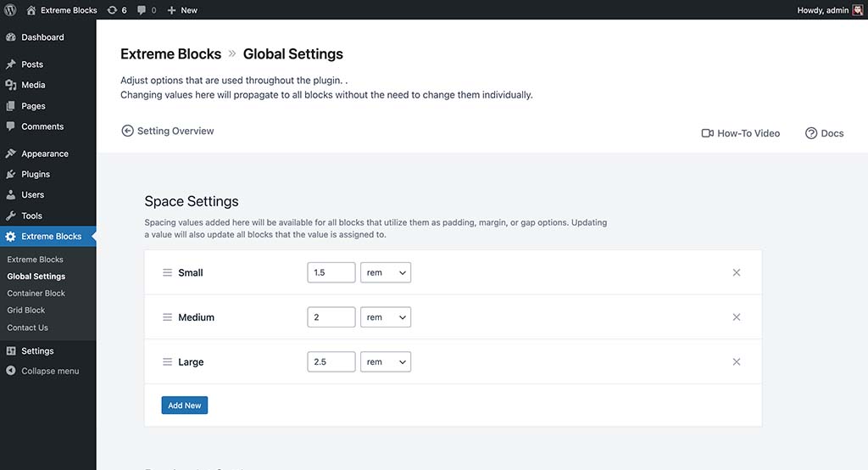This screenshot has height=470, width=868.
Task: Click the Appearance paintbrush icon
Action: [10, 154]
